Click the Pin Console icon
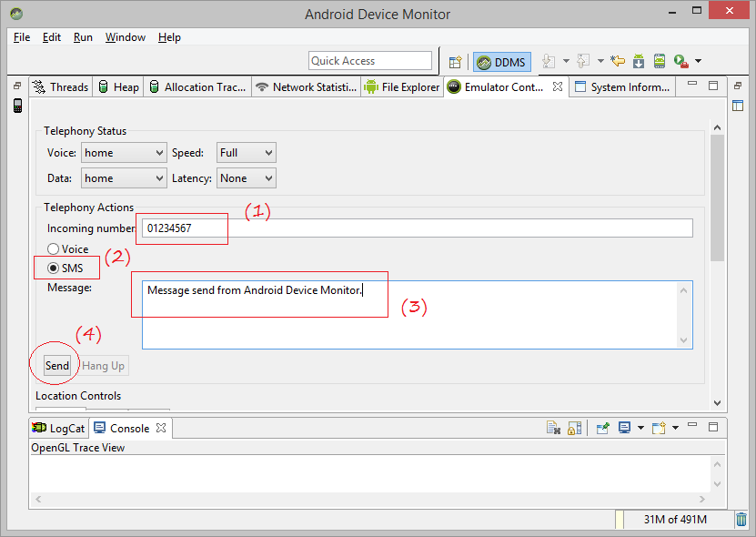756x537 pixels. pos(602,428)
